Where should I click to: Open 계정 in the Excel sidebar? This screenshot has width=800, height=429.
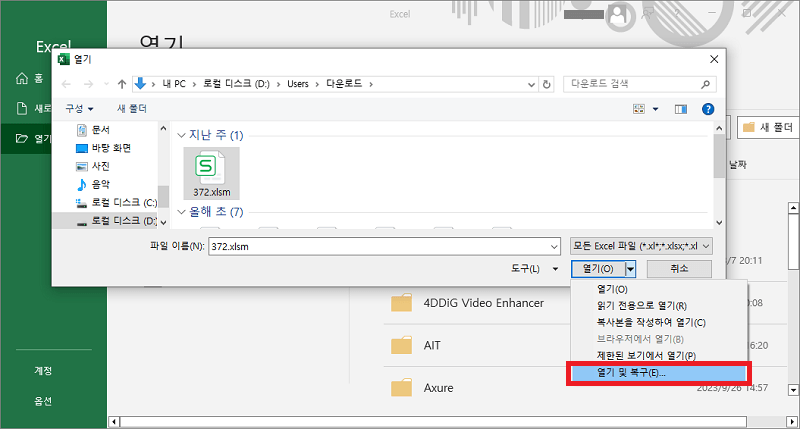click(43, 371)
